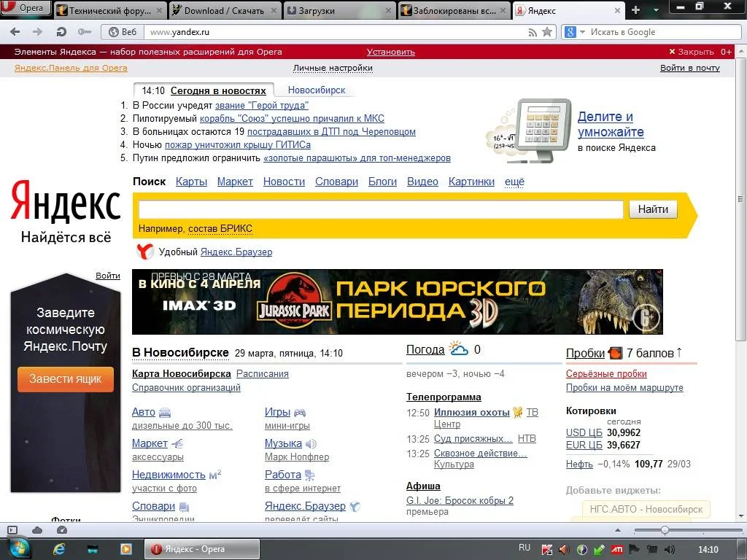The height and width of the screenshot is (560, 747).
Task: Click the Найти search button
Action: (x=653, y=209)
